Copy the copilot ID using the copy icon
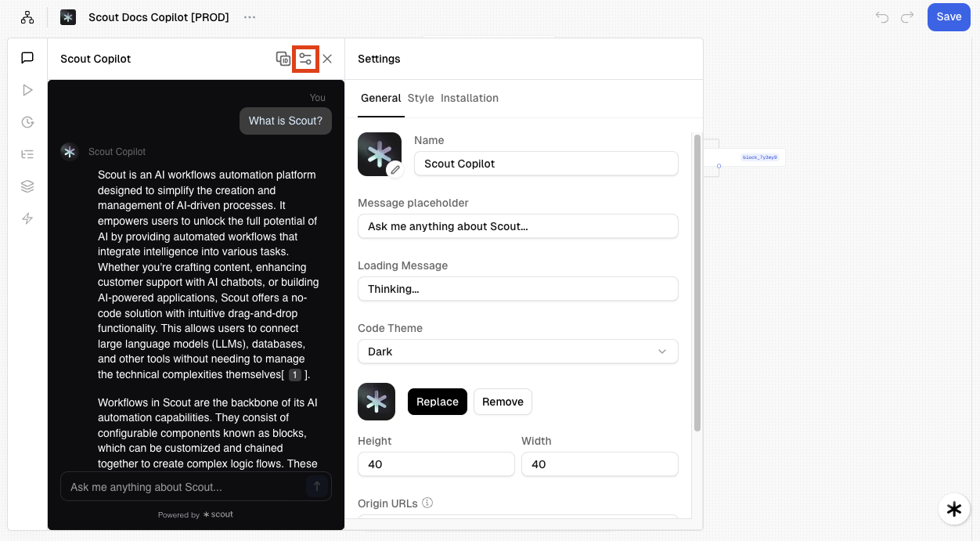This screenshot has width=980, height=541. tap(283, 59)
